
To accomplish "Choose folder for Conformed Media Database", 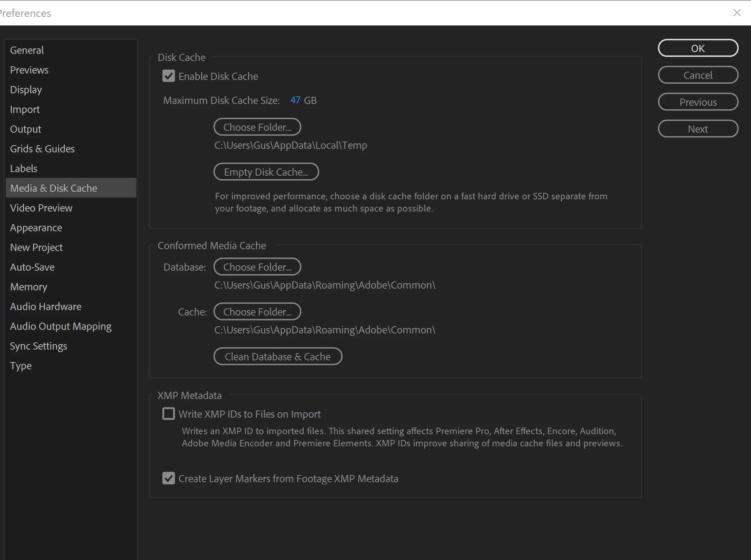I will (x=257, y=267).
